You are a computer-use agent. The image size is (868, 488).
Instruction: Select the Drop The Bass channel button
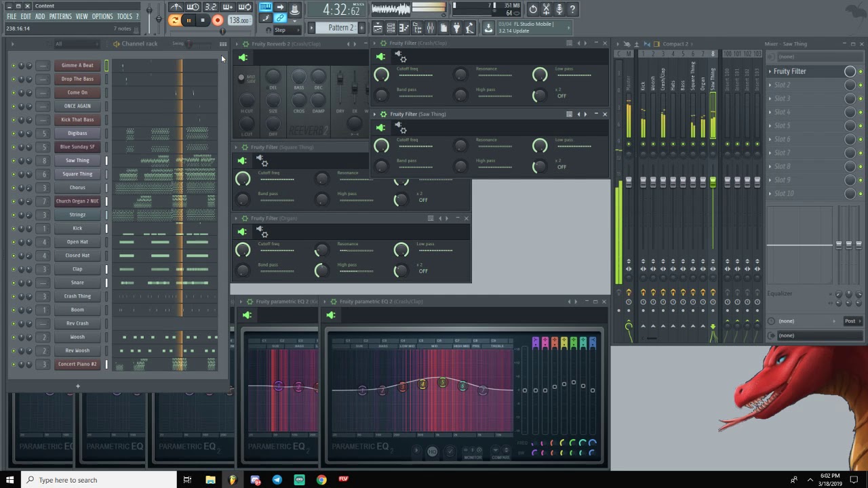[x=77, y=79]
